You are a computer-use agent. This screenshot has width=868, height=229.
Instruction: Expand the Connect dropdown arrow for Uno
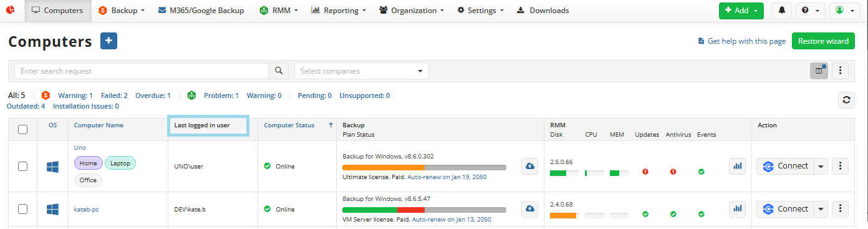(821, 166)
